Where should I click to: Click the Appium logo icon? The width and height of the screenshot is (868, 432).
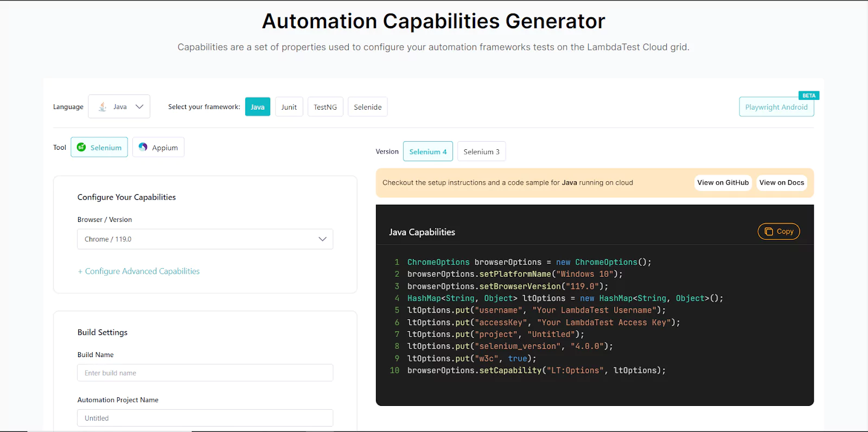[x=143, y=147]
